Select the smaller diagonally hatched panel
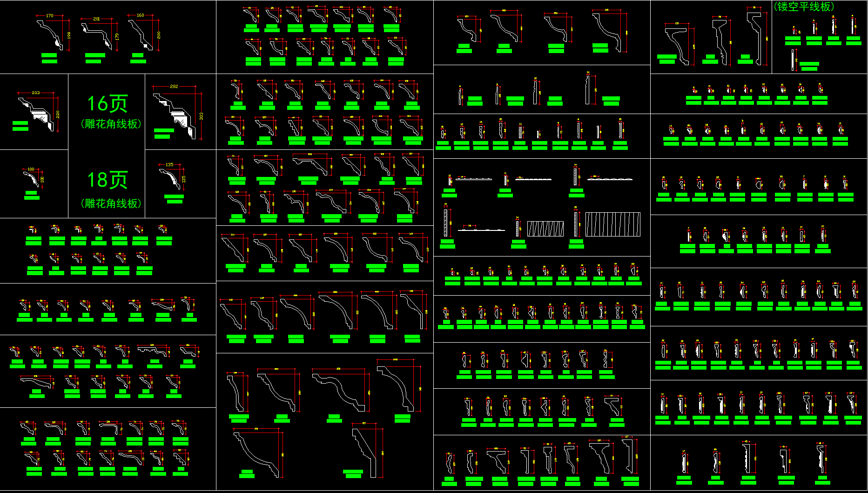This screenshot has height=493, width=868. 545,229
